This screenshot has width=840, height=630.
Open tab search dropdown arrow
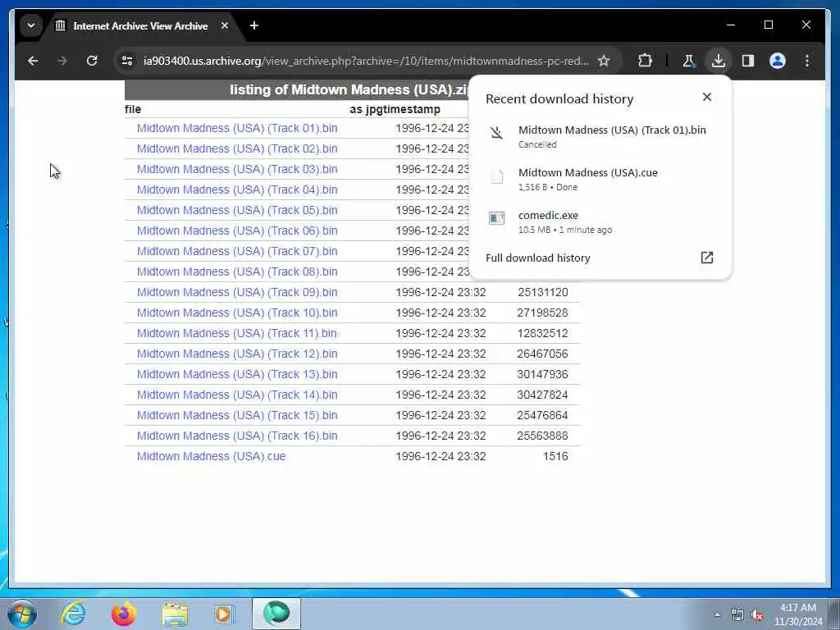31,25
